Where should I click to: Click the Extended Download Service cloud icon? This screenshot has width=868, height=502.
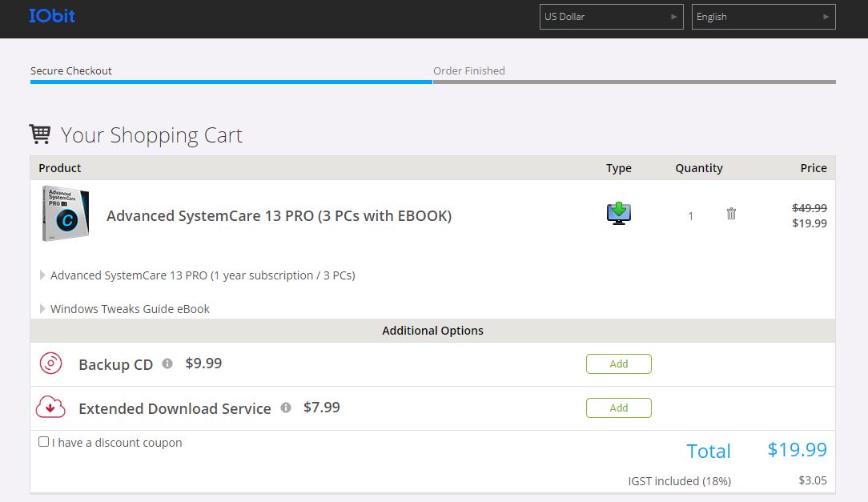point(50,408)
